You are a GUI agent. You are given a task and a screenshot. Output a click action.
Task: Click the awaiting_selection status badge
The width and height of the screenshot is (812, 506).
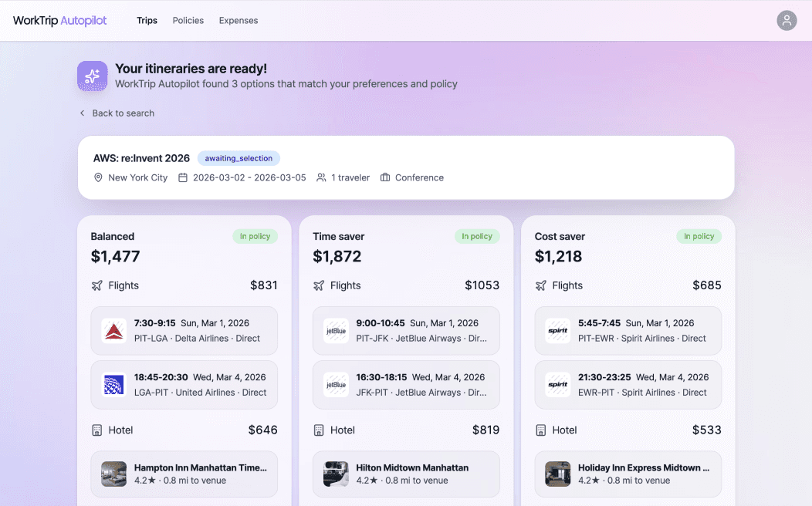(239, 158)
